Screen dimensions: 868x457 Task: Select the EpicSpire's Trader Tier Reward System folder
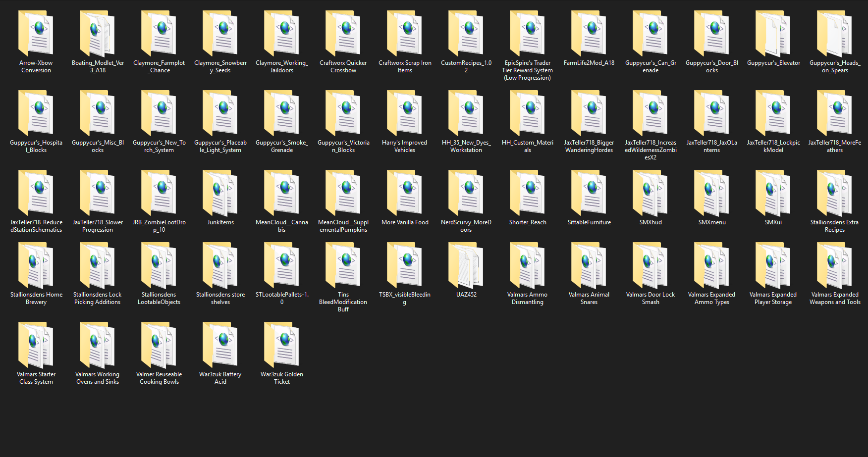point(528,34)
